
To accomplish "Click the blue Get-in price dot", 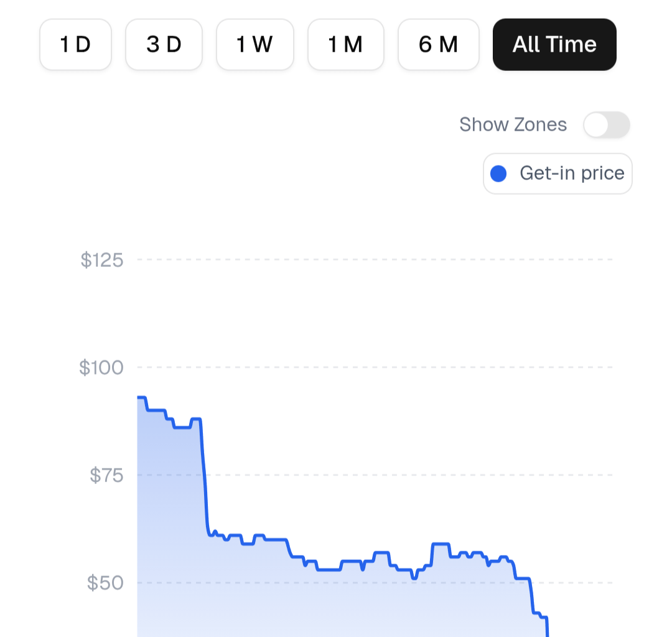I will (498, 174).
